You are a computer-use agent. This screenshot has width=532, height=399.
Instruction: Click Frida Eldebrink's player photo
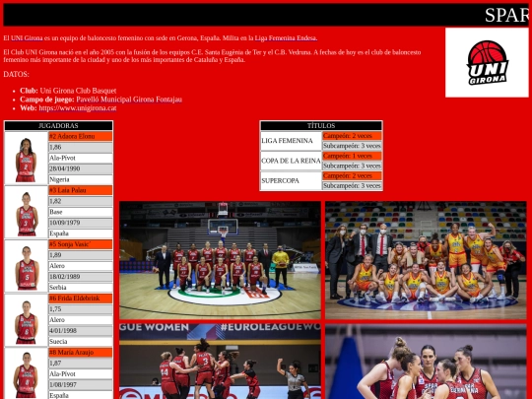tap(27, 320)
